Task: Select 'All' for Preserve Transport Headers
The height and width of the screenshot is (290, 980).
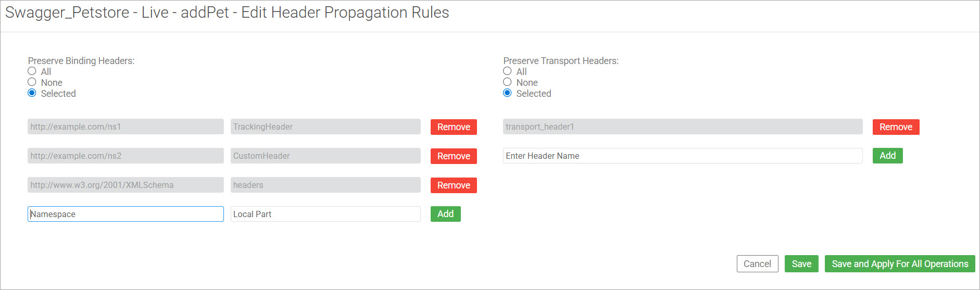Action: [x=508, y=71]
